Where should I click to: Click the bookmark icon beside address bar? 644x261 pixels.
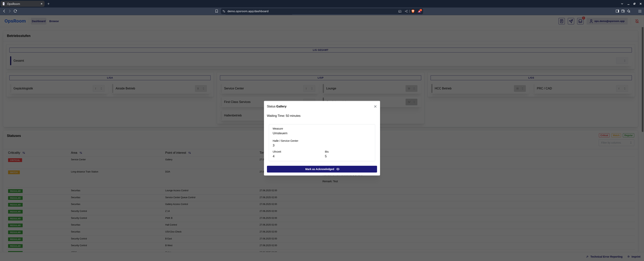pos(216,11)
